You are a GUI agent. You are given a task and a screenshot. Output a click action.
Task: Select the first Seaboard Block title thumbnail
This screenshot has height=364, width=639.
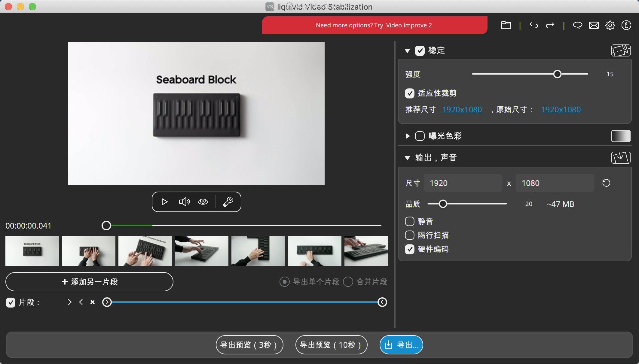(32, 251)
